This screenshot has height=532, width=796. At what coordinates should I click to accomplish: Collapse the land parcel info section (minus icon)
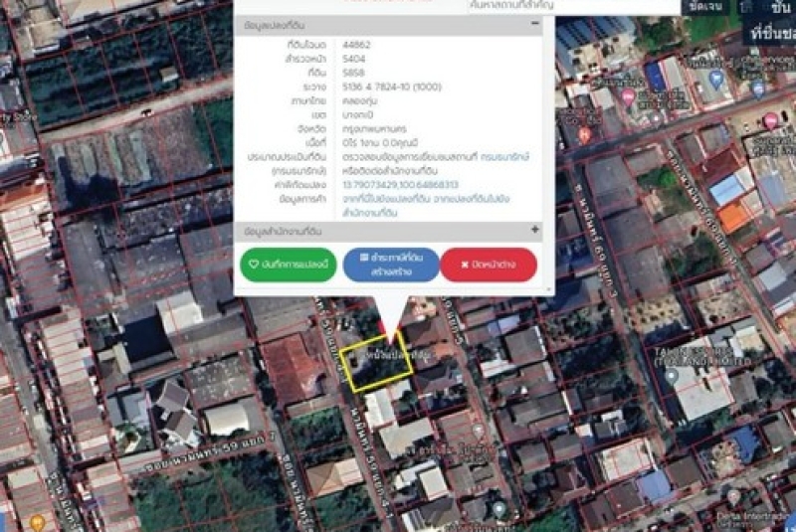click(x=535, y=23)
